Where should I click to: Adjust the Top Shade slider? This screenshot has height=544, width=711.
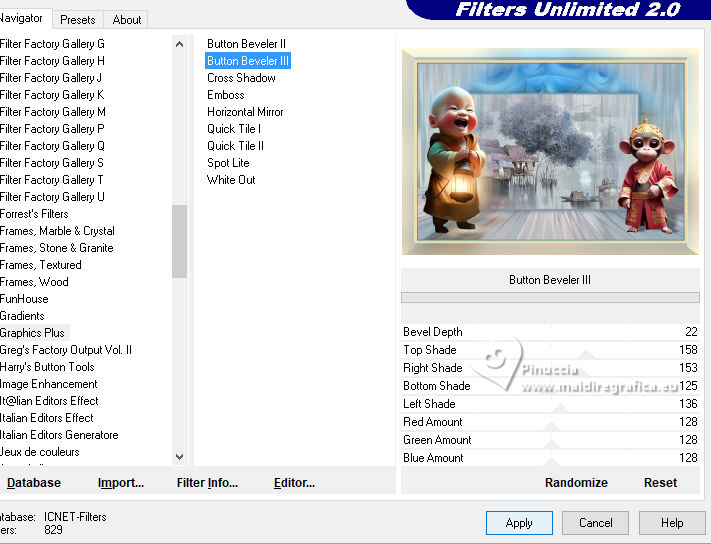click(550, 350)
